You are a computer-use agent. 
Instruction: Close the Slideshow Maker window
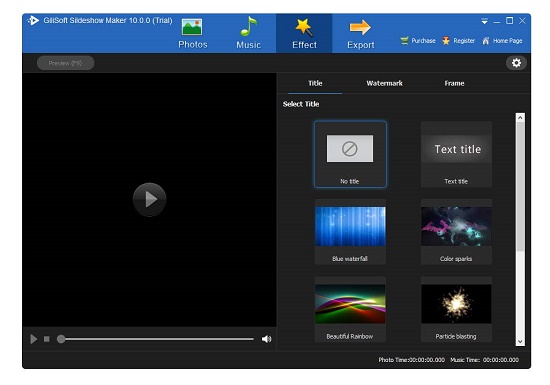click(x=522, y=21)
